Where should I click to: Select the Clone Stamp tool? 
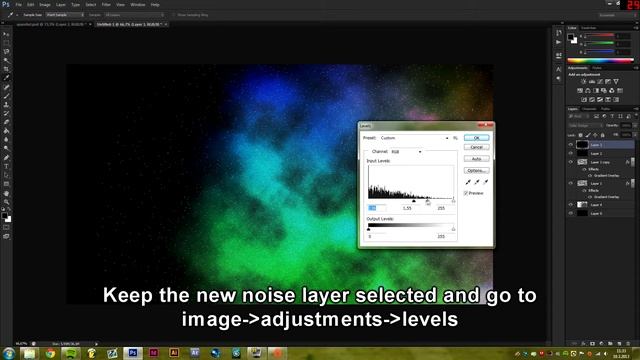[6, 104]
